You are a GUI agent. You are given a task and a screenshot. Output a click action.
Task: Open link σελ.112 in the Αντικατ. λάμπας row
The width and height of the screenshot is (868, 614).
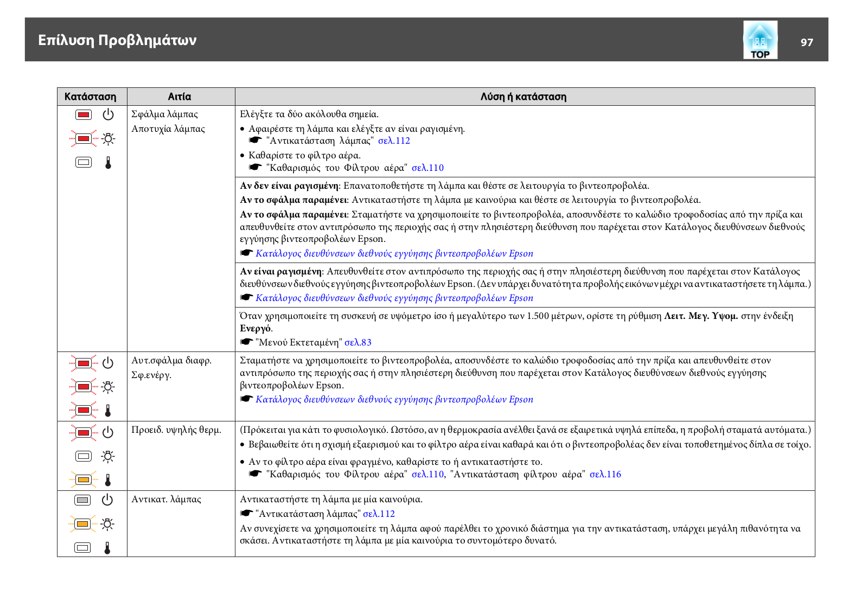pos(379,514)
